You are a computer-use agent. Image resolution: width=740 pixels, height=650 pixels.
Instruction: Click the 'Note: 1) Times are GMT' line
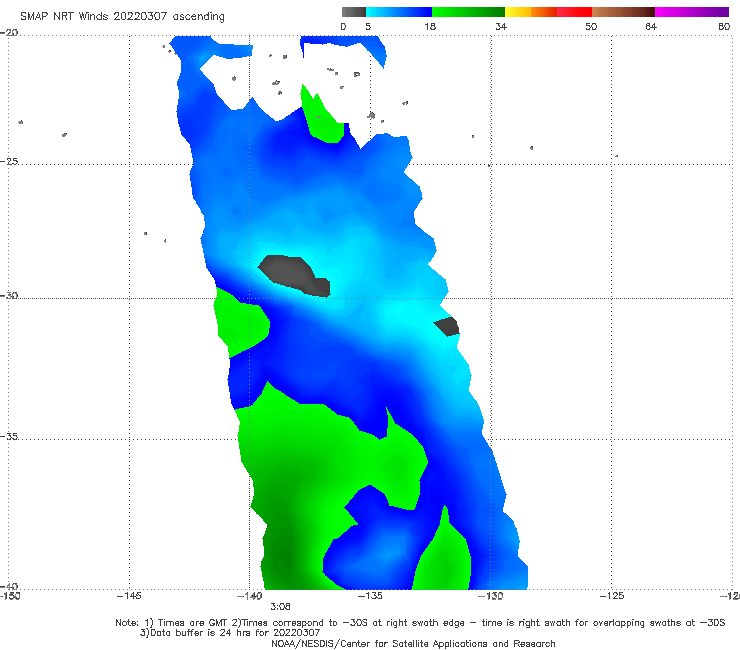click(420, 623)
